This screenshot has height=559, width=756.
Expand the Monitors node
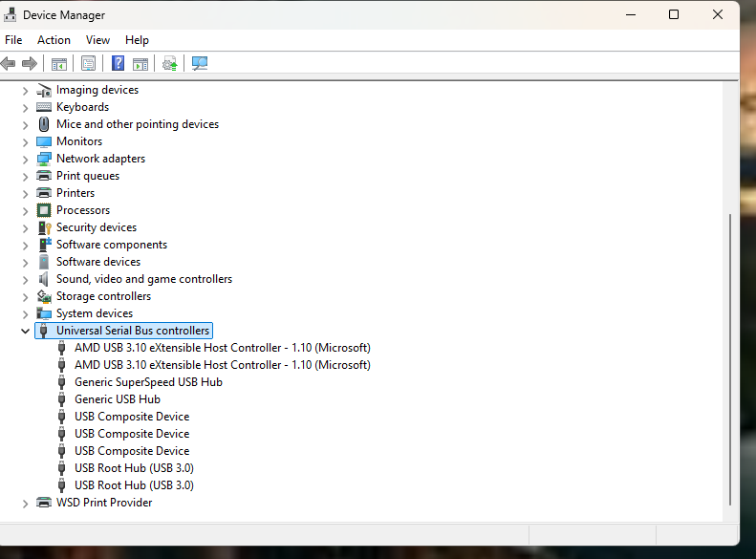(26, 142)
